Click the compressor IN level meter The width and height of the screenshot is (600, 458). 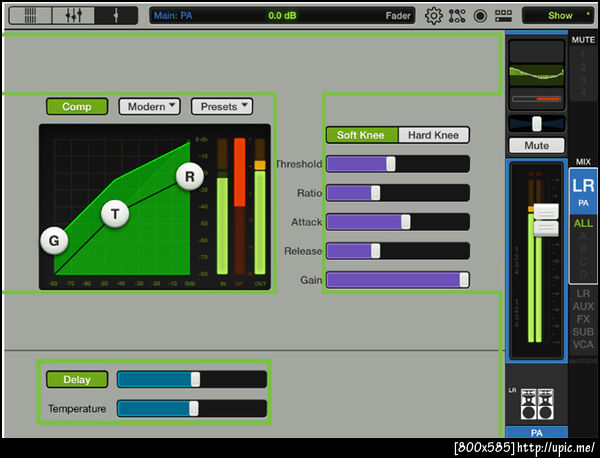tap(222, 207)
